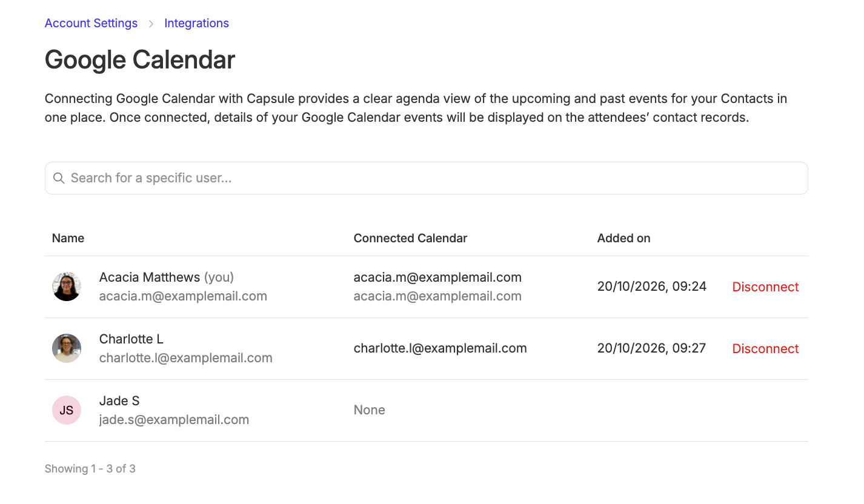Select the Charlotte L name text
Image resolution: width=864 pixels, height=504 pixels.
tap(131, 339)
